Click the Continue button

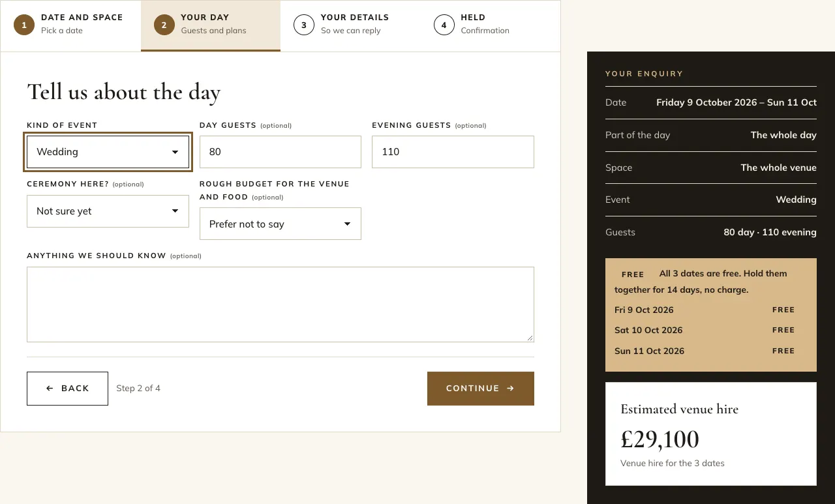pos(481,389)
